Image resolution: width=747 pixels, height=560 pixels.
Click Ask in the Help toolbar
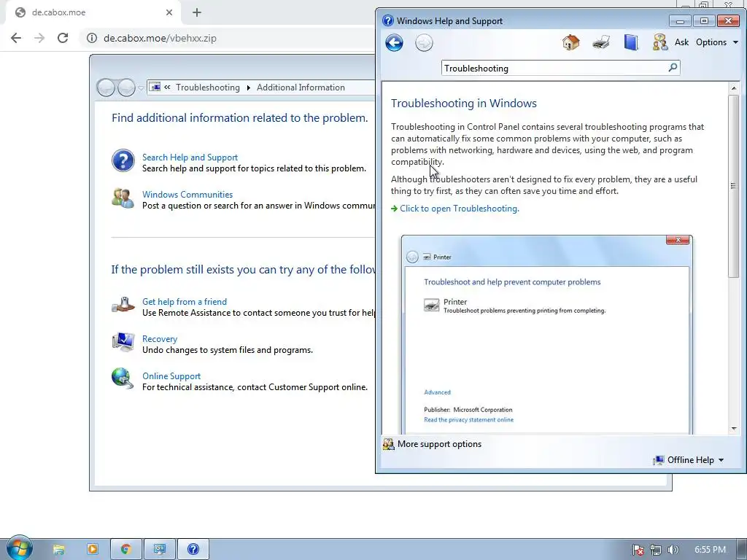click(x=681, y=42)
